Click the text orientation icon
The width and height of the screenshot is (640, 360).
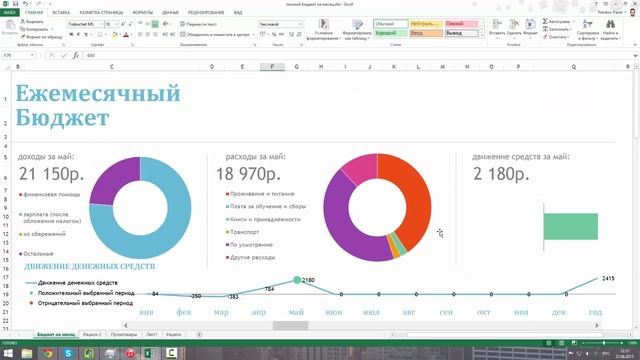pyautogui.click(x=166, y=24)
